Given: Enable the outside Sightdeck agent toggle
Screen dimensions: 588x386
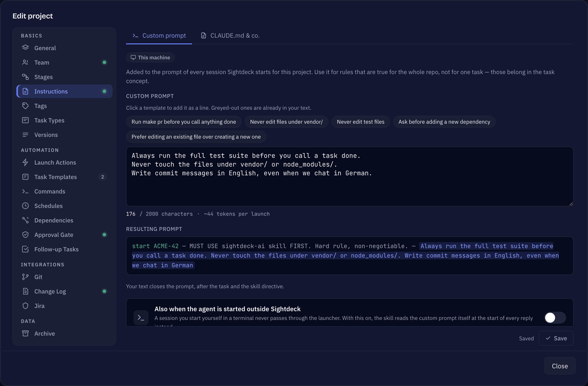Looking at the screenshot, I should tap(555, 318).
